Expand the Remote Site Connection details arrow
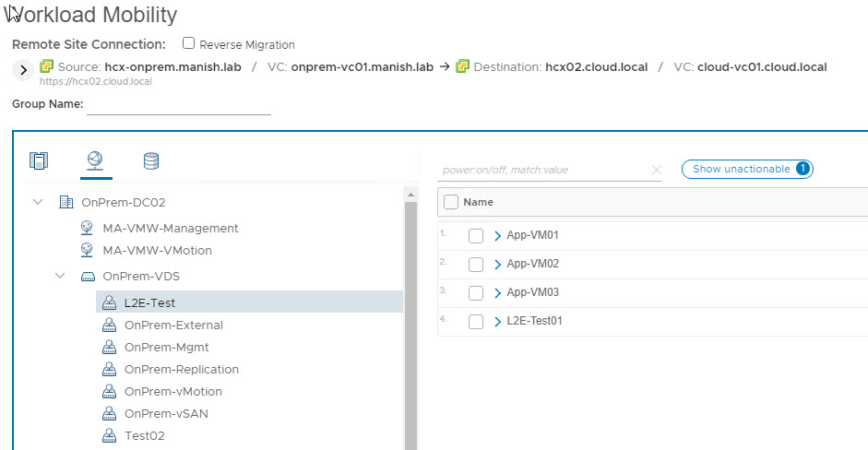The height and width of the screenshot is (450, 868). tap(23, 69)
